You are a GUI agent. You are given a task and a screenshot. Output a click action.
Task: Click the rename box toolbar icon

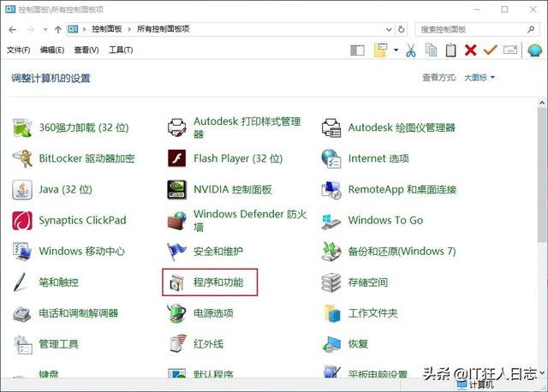click(510, 50)
